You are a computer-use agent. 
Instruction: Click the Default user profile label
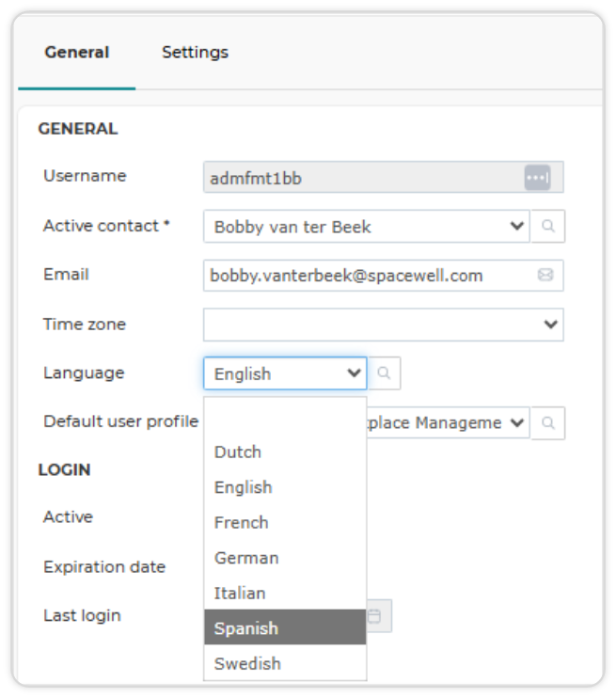tap(120, 421)
